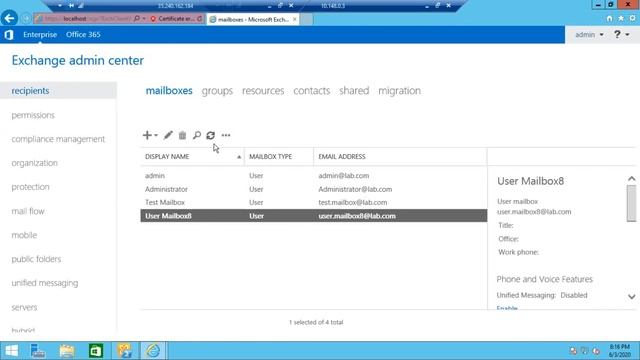Select the resources tab
640x360 pixels.
(x=263, y=91)
